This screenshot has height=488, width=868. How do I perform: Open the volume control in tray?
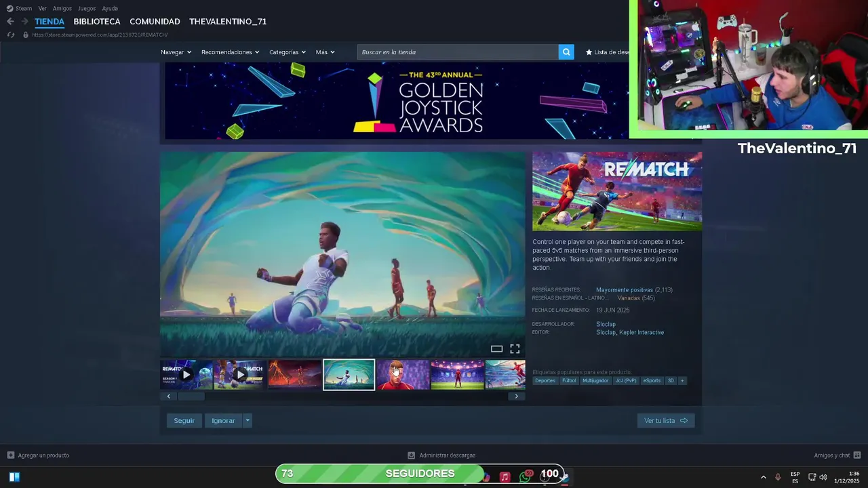[823, 477]
